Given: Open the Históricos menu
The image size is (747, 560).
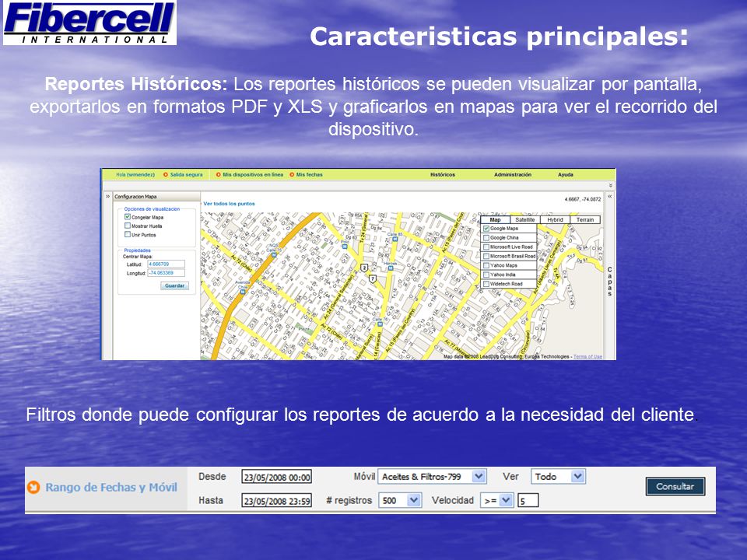Looking at the screenshot, I should [x=443, y=175].
